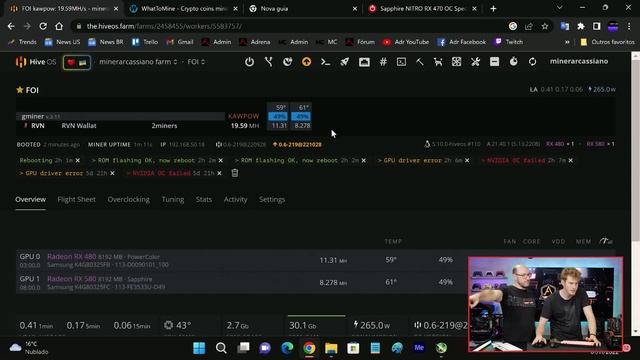Click minerarcassiano account name
Viewport: 640px width, 360px height.
click(579, 61)
